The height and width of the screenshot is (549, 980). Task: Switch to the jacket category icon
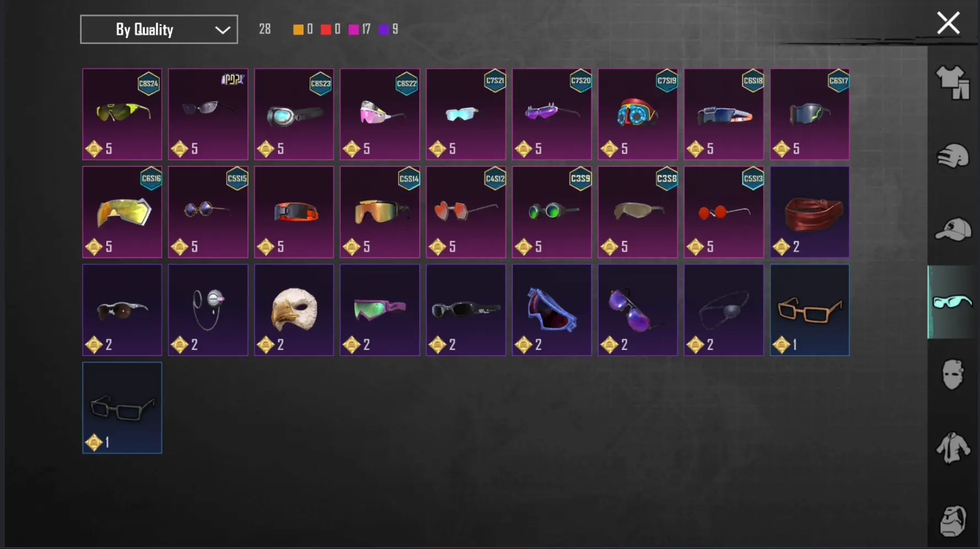[952, 448]
